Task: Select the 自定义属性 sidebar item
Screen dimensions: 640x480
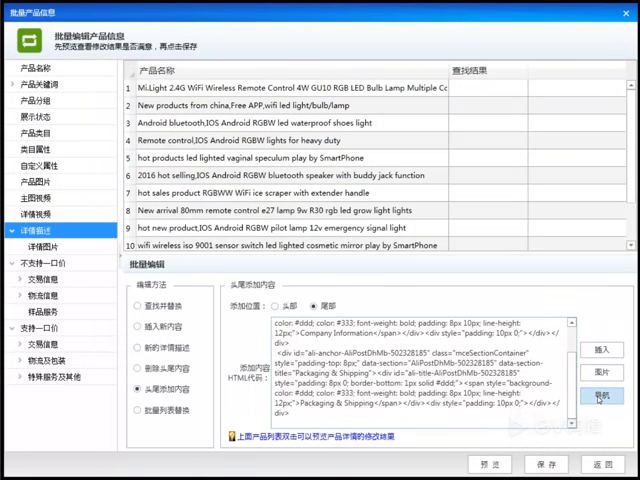Action: pos(39,166)
